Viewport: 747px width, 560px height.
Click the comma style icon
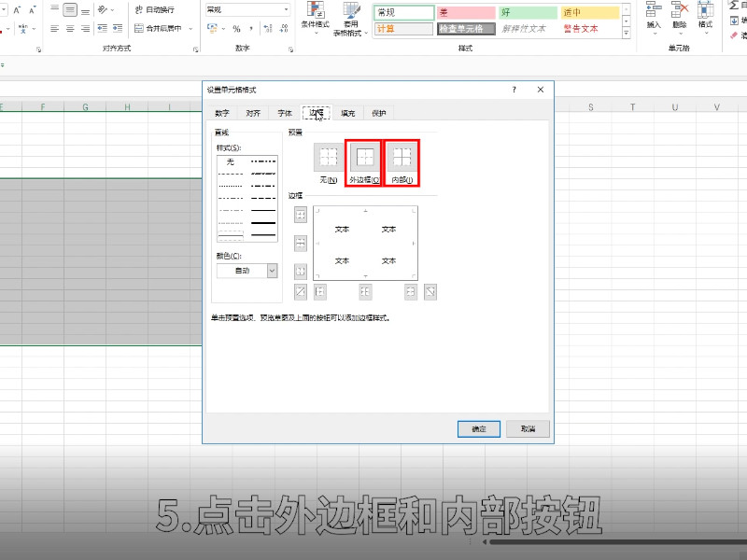[x=251, y=29]
